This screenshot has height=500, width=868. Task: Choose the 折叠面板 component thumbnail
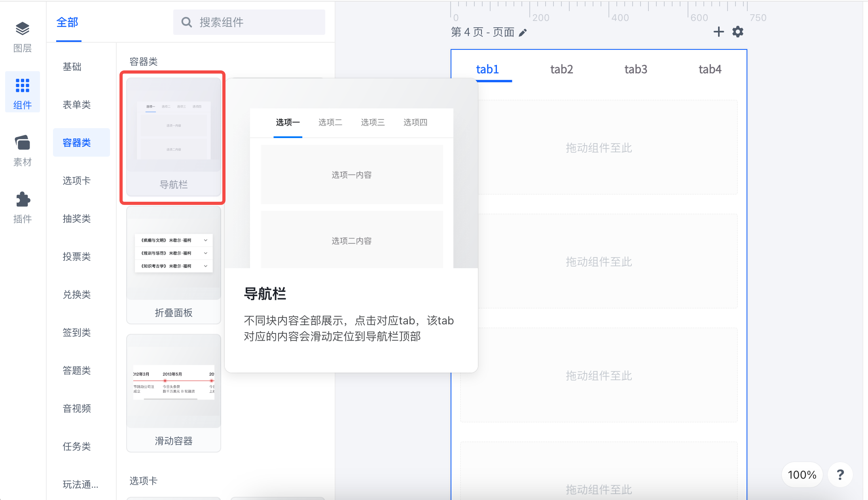[173, 265]
